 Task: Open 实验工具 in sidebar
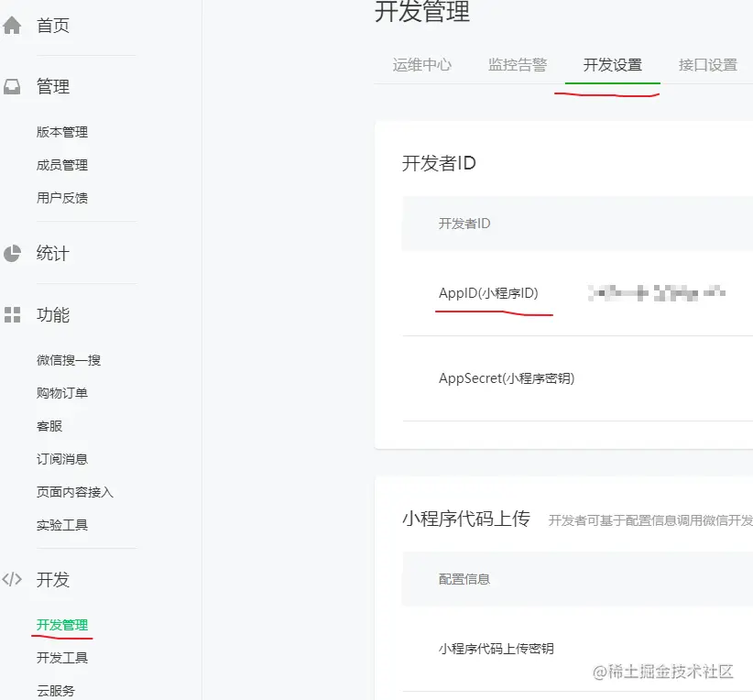point(62,525)
